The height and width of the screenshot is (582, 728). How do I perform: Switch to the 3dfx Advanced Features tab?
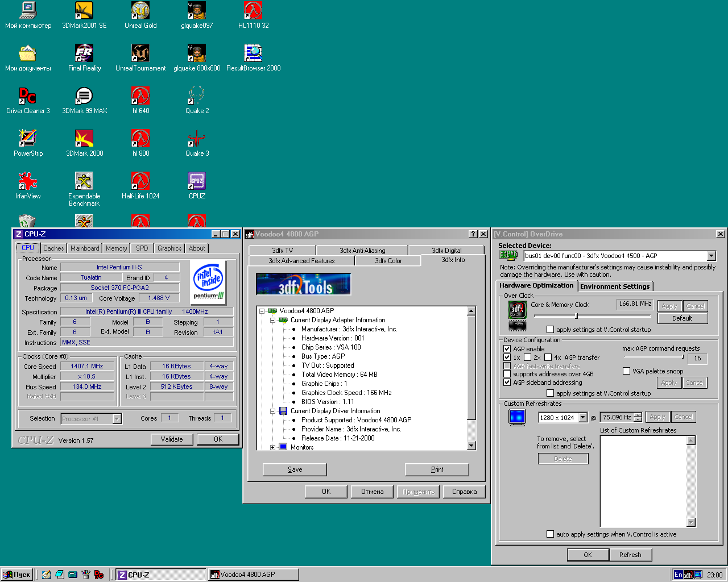pyautogui.click(x=301, y=261)
